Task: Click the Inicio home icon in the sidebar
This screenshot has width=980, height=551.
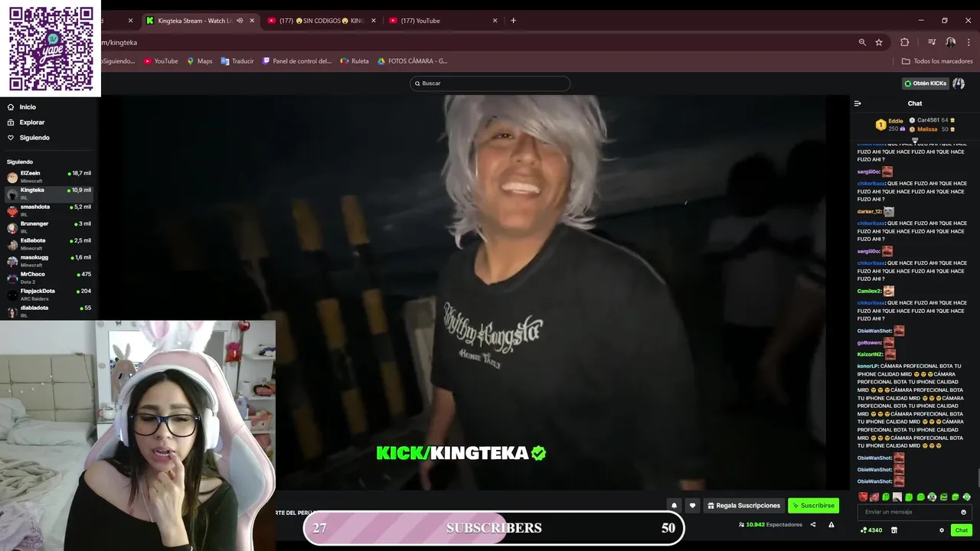Action: (x=11, y=107)
